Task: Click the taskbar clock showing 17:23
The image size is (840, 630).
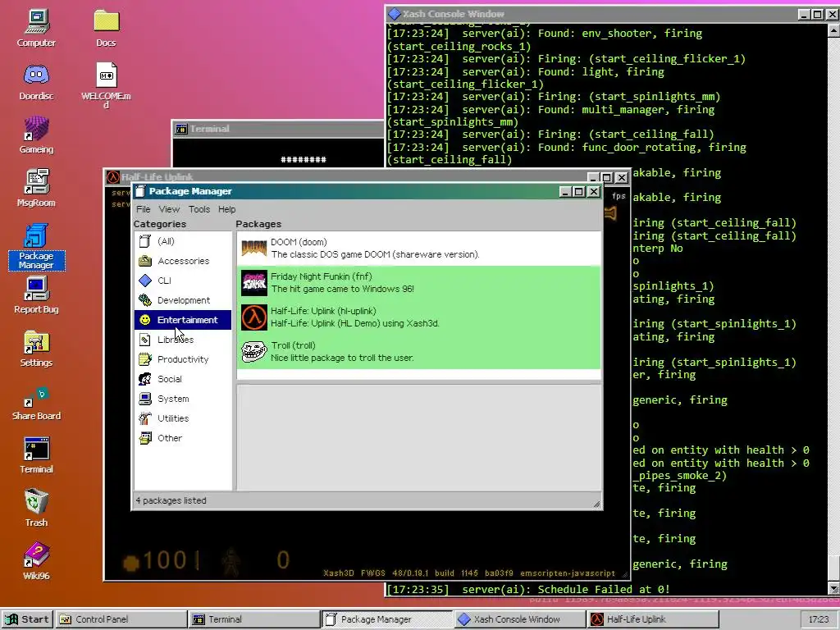Action: tap(818, 619)
